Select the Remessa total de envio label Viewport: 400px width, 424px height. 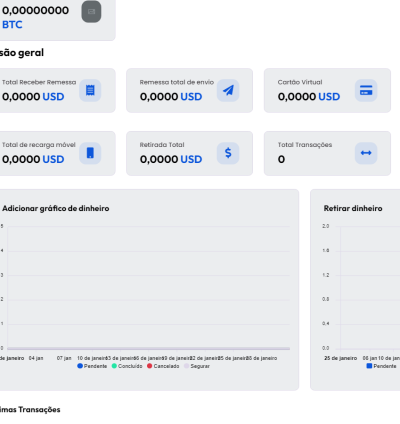point(177,82)
